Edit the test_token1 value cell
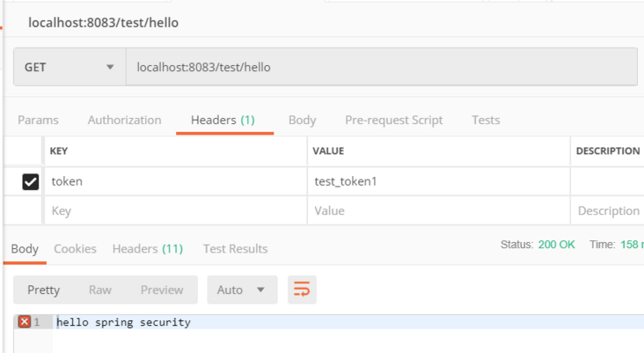This screenshot has height=353, width=644. pyautogui.click(x=438, y=181)
